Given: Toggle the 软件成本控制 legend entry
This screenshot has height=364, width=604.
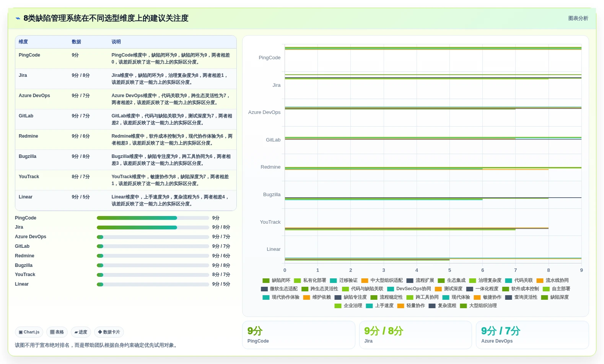Looking at the screenshot, I should [521, 289].
